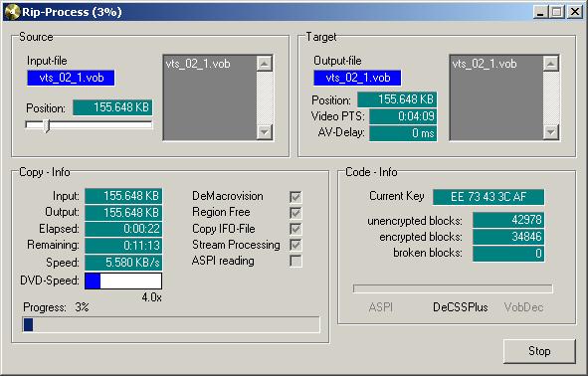Maximize the Rip-Process window
The width and height of the screenshot is (588, 376).
click(557, 12)
